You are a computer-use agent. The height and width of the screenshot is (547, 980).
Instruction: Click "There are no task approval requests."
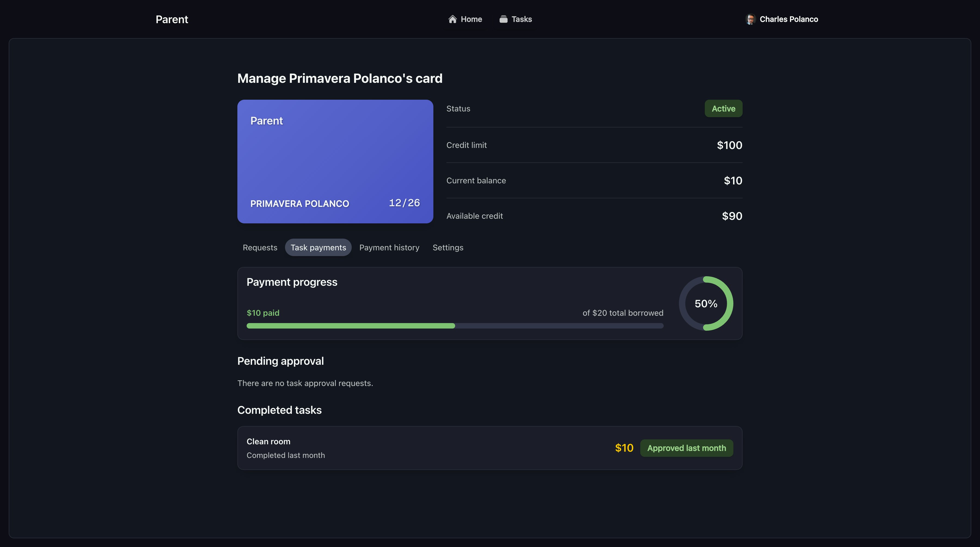click(305, 383)
